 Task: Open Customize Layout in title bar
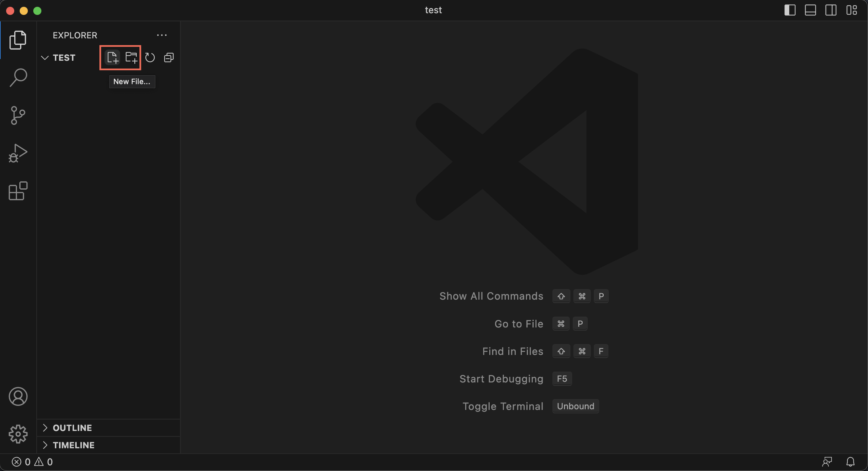pos(851,10)
